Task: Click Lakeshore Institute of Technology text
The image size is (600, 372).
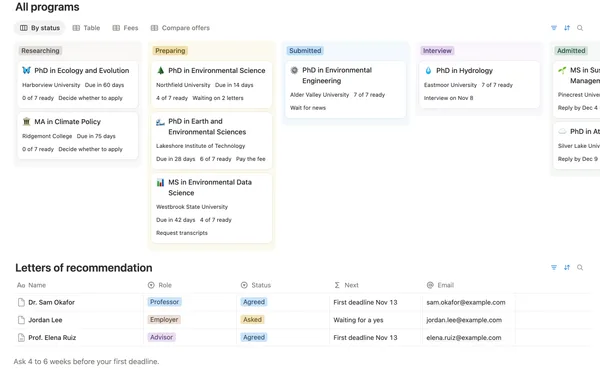Action: (201, 146)
